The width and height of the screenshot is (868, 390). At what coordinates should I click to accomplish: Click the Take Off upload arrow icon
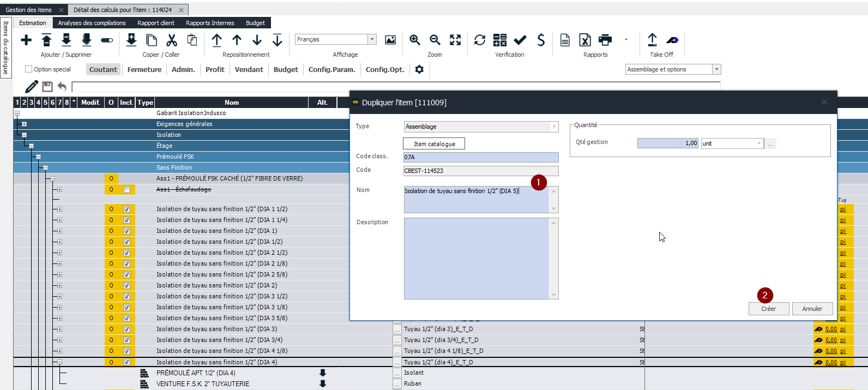(x=652, y=40)
